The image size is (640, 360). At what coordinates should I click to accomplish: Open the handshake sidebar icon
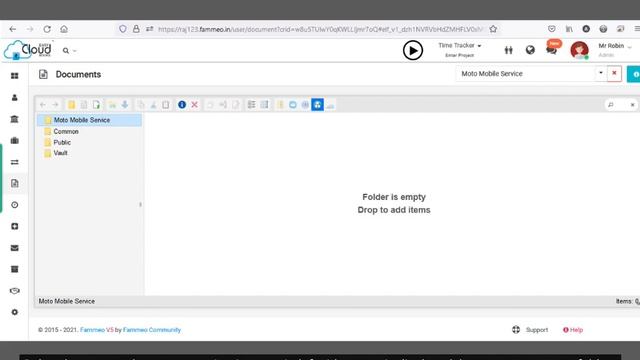click(x=15, y=291)
